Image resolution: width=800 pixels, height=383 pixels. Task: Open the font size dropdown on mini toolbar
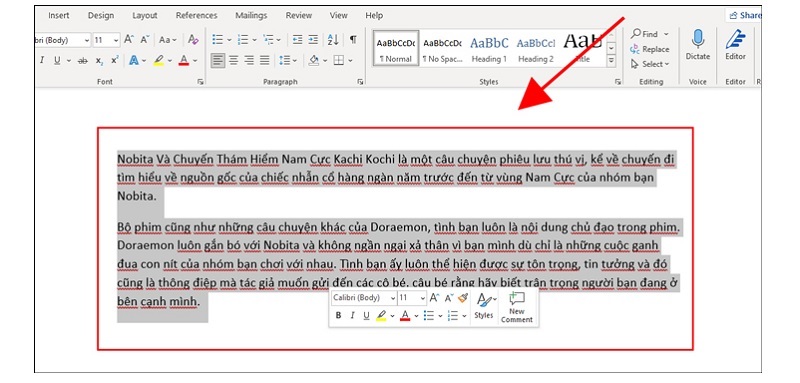422,298
